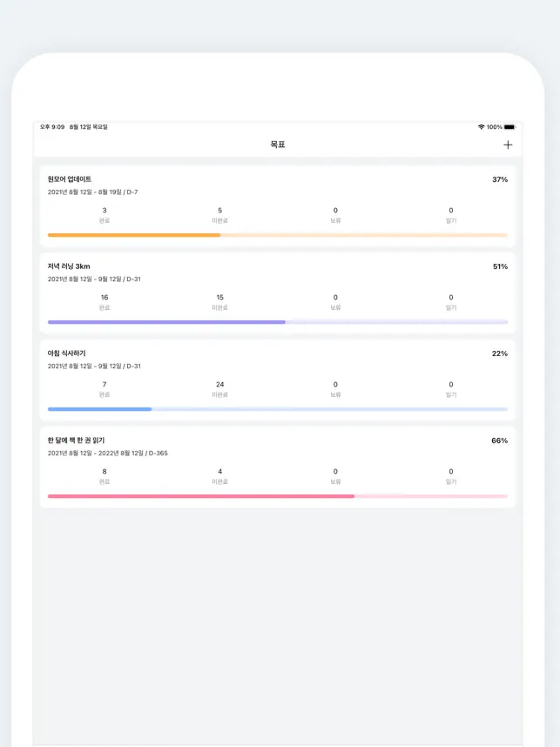Viewport: 560px width, 747px height.
Task: Open the 원모어 업데이트 goal
Action: 70,179
